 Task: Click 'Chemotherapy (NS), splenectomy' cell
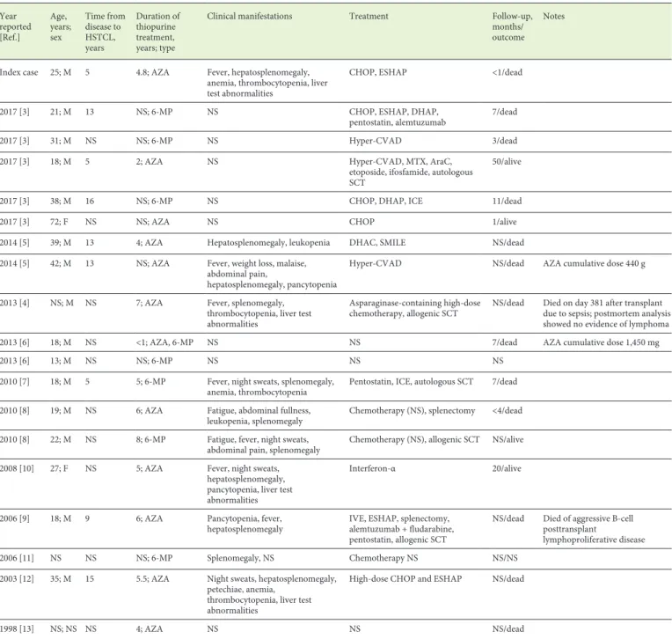pyautogui.click(x=412, y=410)
